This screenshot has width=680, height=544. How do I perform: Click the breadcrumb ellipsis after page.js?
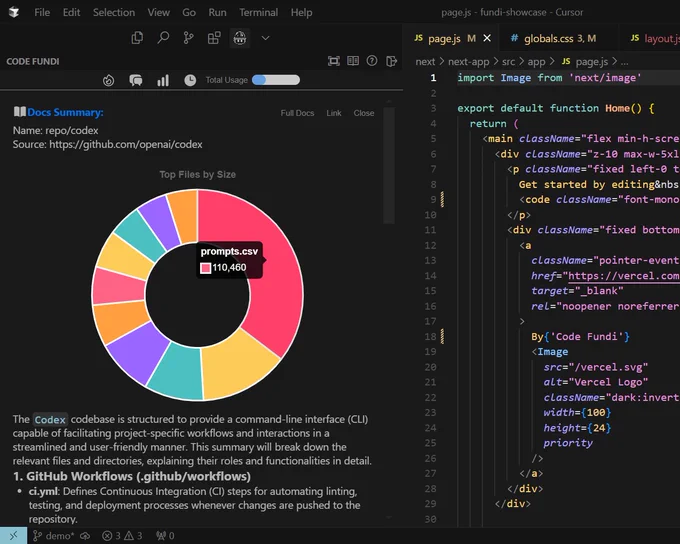(624, 62)
